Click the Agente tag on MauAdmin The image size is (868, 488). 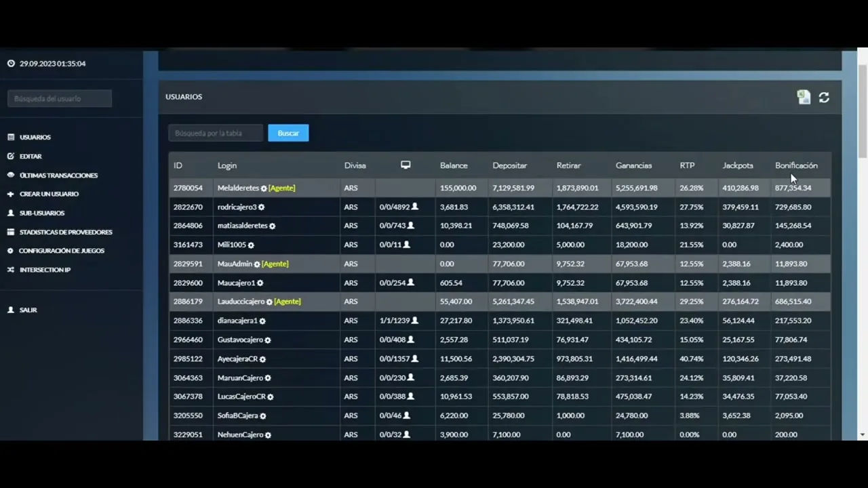click(x=275, y=264)
